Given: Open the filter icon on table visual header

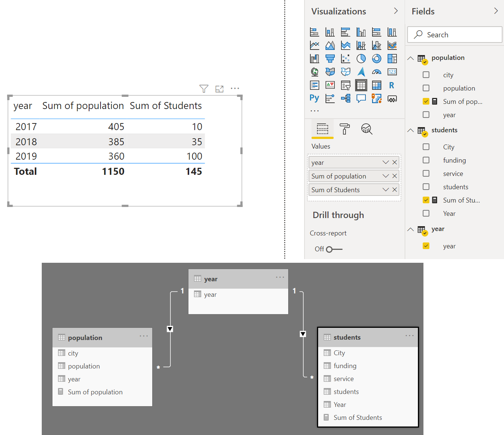Looking at the screenshot, I should click(x=204, y=89).
